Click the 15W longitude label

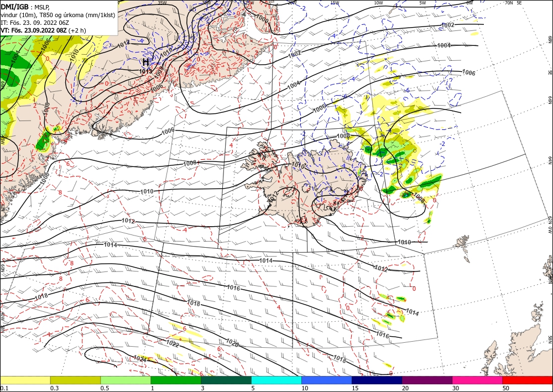[x=335, y=2]
